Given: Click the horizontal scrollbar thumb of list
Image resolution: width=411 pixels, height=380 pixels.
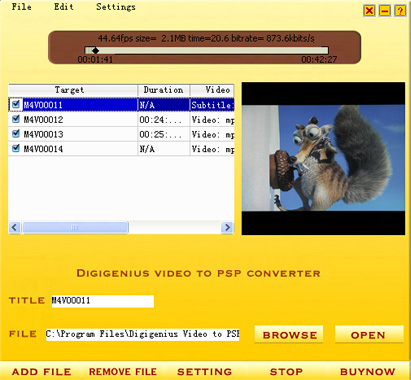Looking at the screenshot, I should (x=75, y=227).
